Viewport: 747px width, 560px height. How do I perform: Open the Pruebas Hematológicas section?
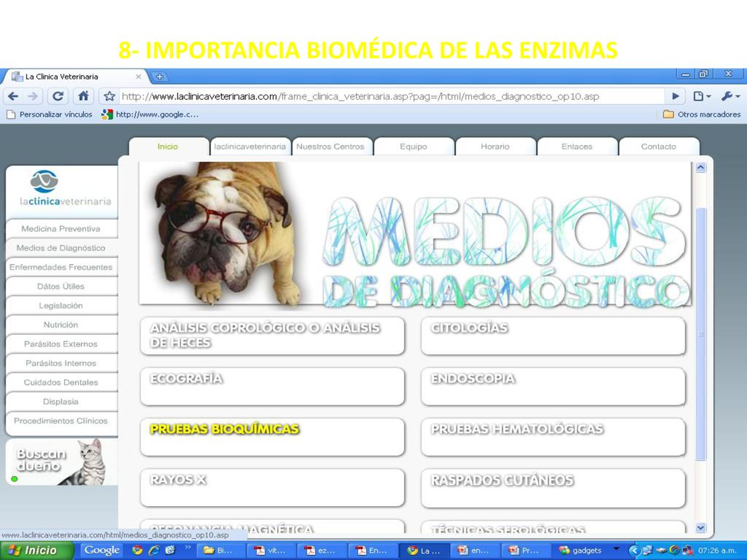tap(553, 437)
